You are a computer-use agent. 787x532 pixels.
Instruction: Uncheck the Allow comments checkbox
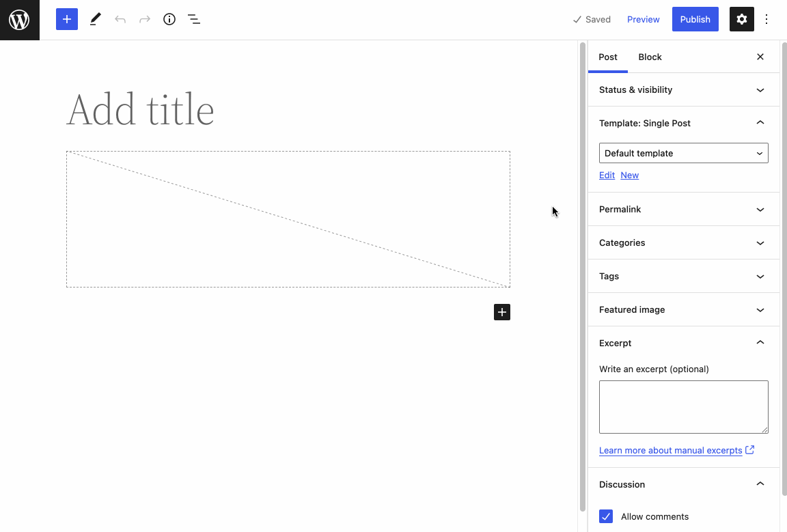point(606,516)
